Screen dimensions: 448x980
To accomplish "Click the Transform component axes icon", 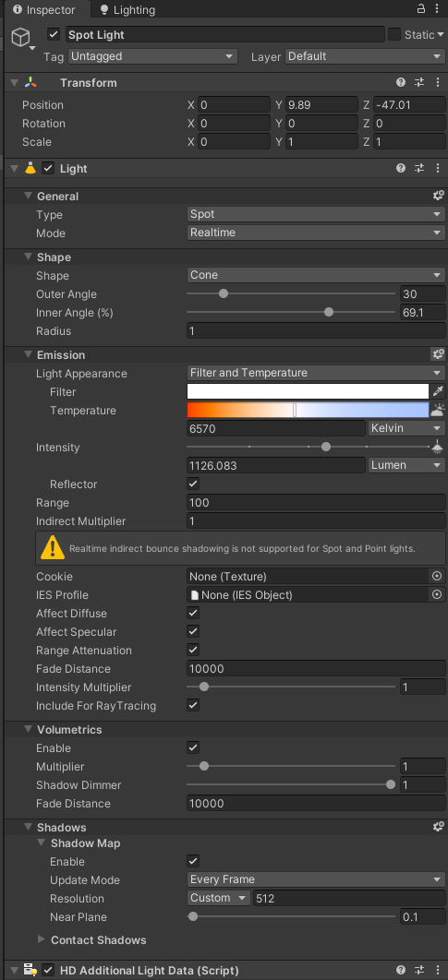I will pyautogui.click(x=30, y=82).
